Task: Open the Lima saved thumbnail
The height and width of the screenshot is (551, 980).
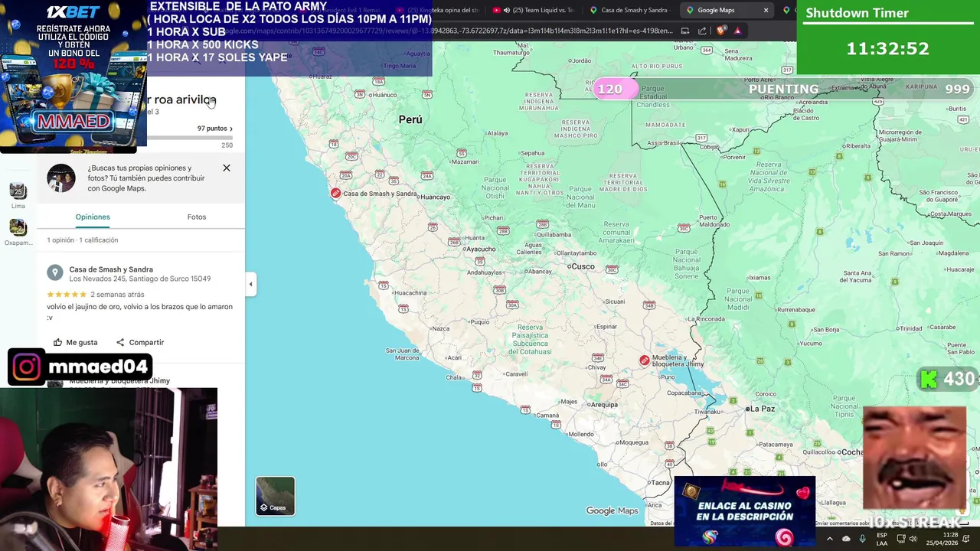Action: click(18, 191)
